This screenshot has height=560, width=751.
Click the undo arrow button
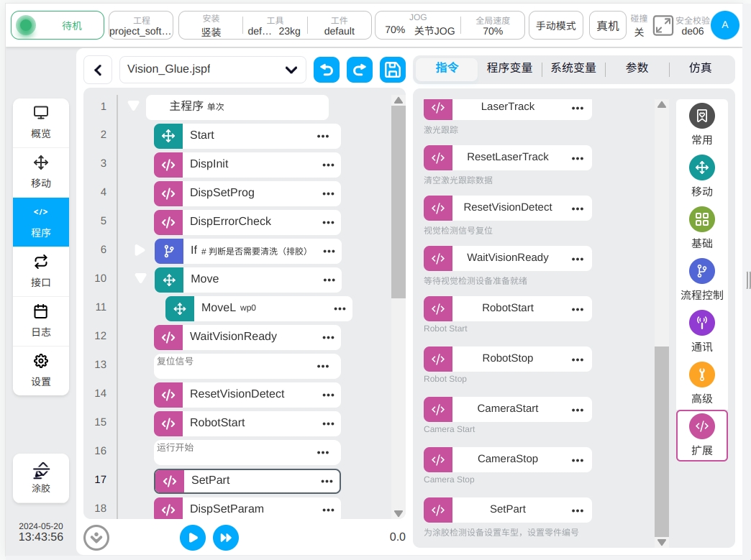327,70
